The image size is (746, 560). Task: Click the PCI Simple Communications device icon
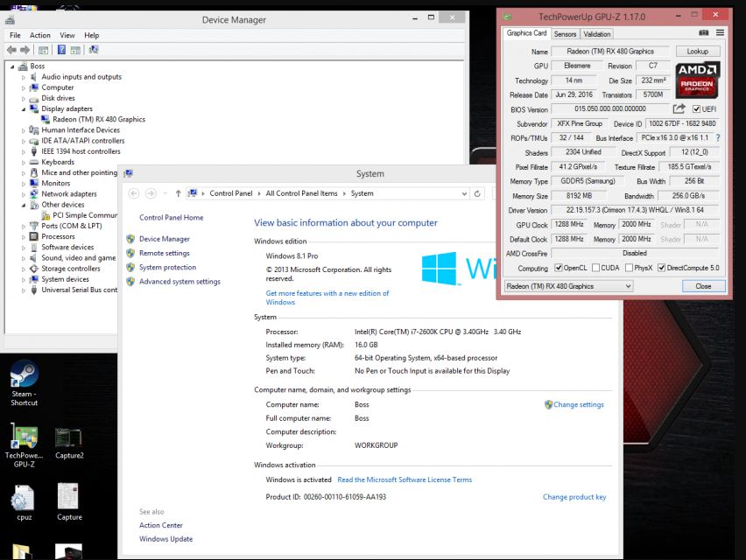pos(46,215)
